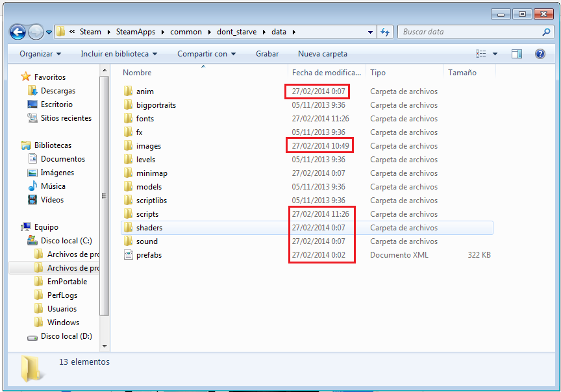Click the Forward navigation arrow button
Image resolution: width=561 pixels, height=392 pixels.
tap(36, 32)
